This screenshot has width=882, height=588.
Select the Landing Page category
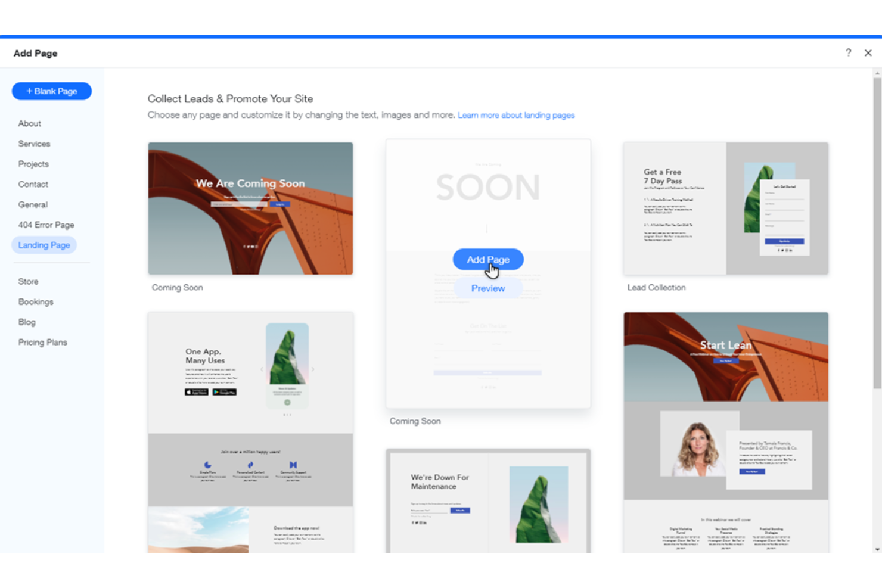coord(44,245)
